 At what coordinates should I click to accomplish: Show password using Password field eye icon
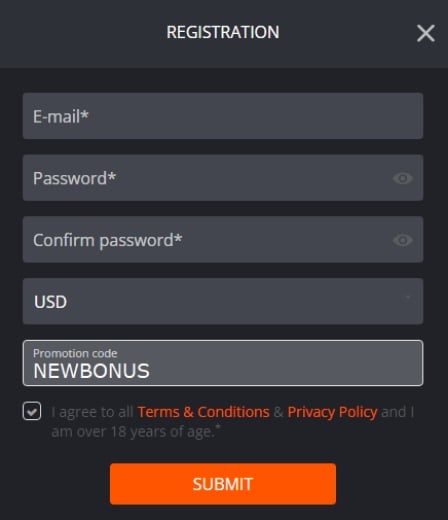click(x=403, y=178)
